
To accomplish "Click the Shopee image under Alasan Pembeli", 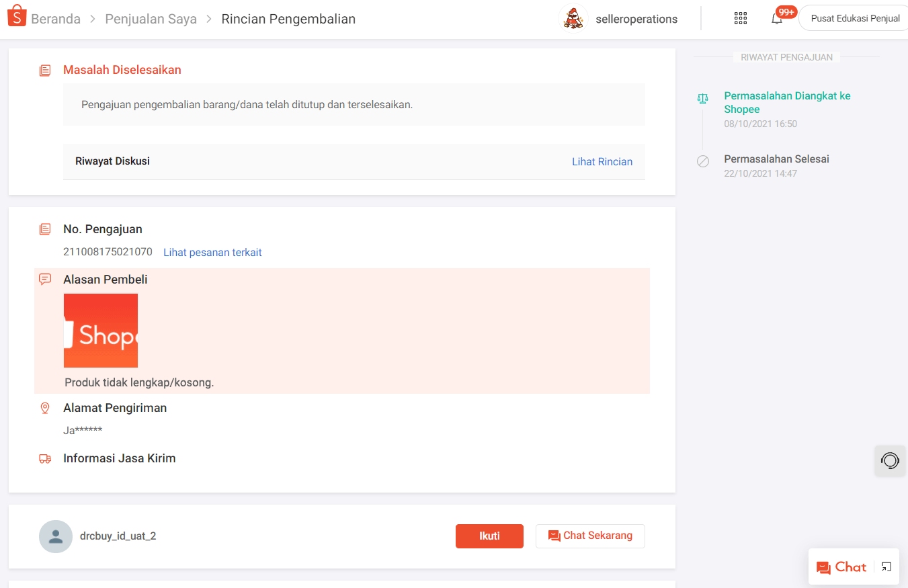I will pos(100,331).
